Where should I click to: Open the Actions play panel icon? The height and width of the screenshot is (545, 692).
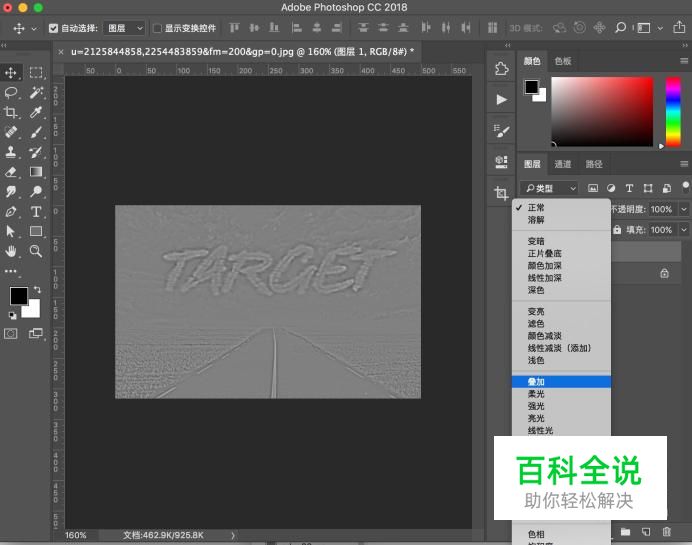[x=501, y=99]
